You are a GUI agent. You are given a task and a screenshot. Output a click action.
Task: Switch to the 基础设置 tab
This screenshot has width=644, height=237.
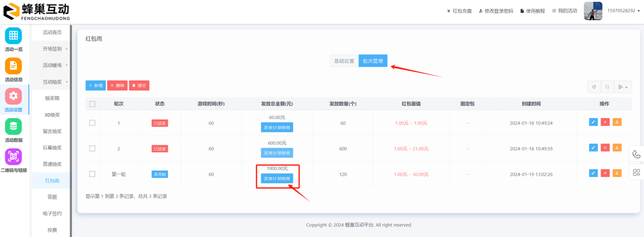tap(344, 61)
